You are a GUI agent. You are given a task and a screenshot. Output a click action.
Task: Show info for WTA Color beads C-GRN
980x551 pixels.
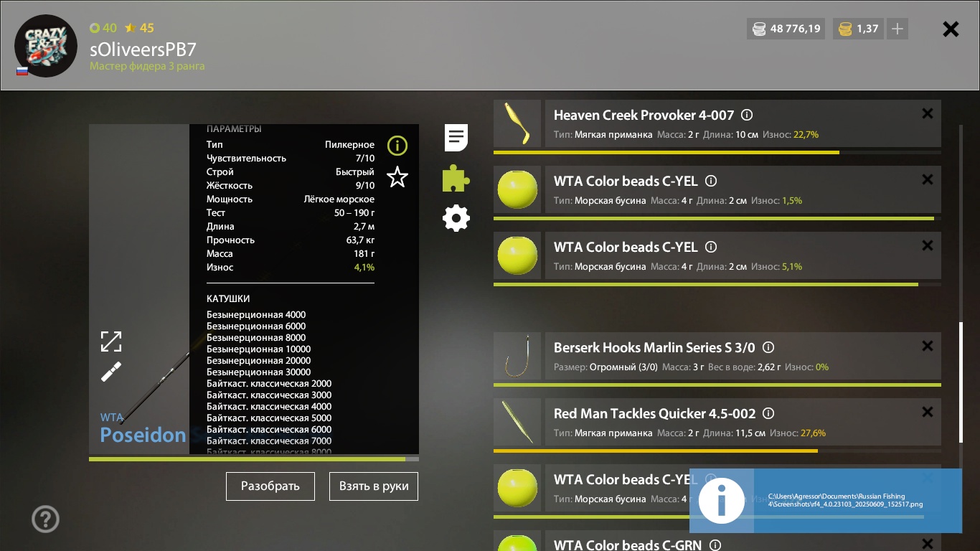point(715,545)
